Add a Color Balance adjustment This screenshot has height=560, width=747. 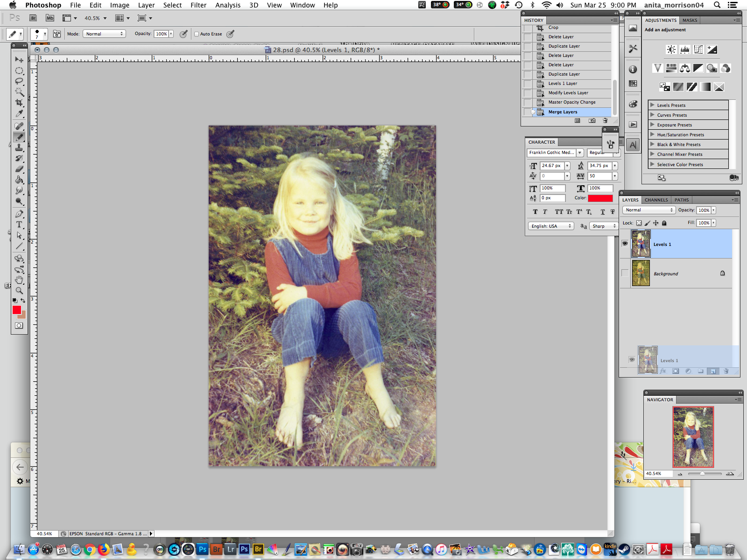(x=685, y=68)
